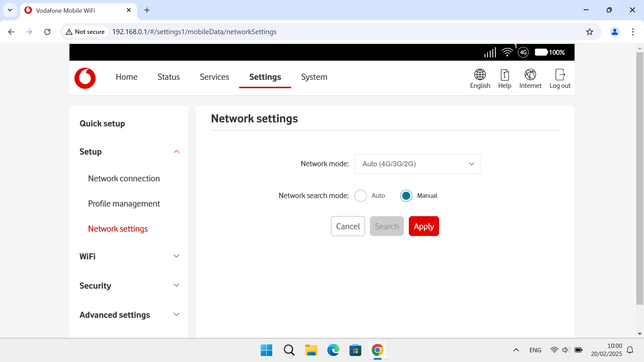Click the Cancel button

tap(347, 226)
